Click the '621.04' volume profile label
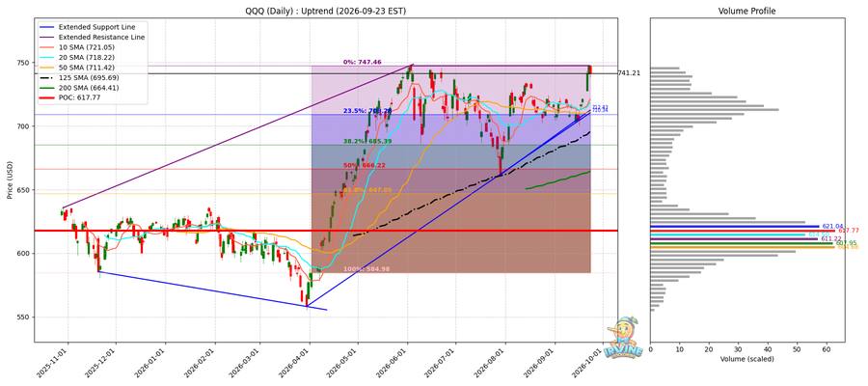Viewport: 868px width, 386px height. pos(832,226)
